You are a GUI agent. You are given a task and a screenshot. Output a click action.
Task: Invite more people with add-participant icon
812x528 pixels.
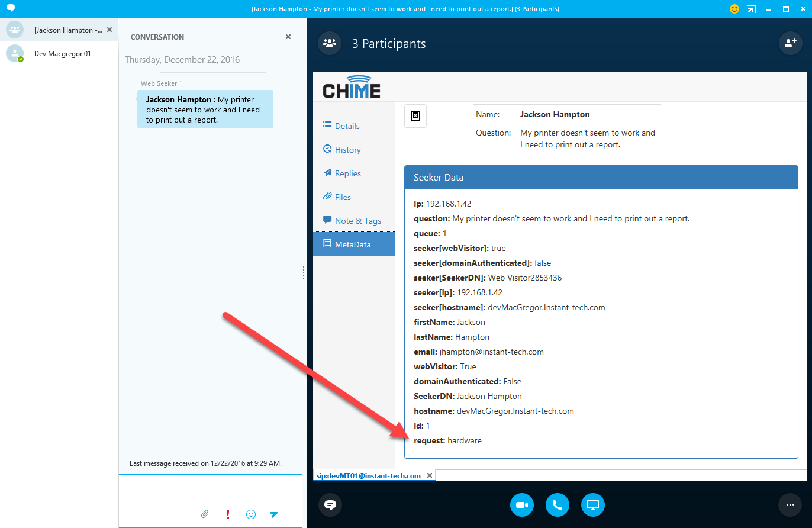(790, 43)
